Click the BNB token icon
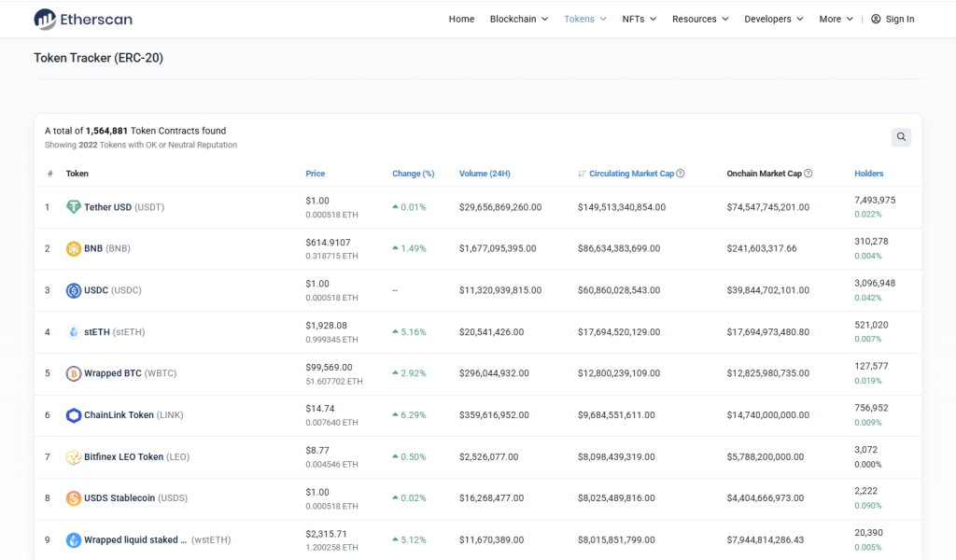Image resolution: width=956 pixels, height=560 pixels. tap(73, 248)
